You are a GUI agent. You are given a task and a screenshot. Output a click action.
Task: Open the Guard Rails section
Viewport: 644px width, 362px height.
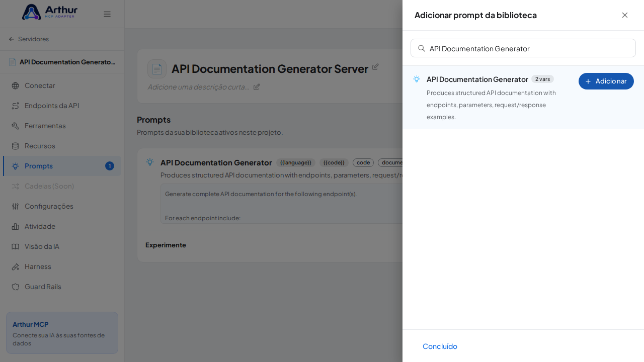[x=62, y=287]
